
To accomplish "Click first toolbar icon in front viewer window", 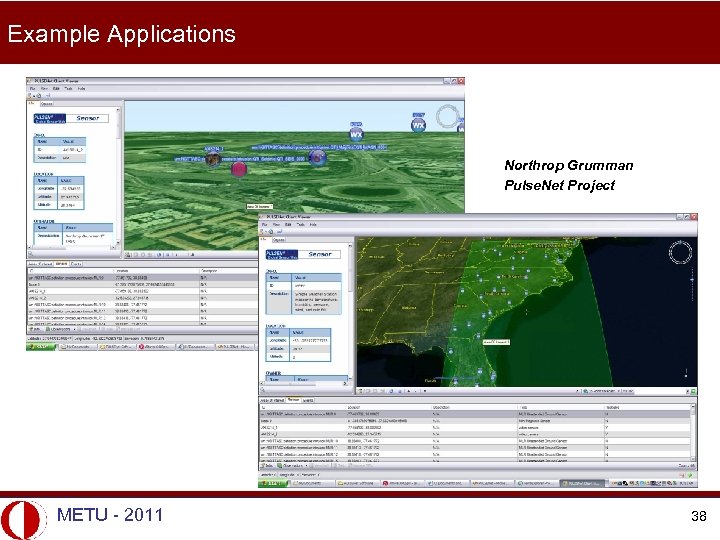I will tap(262, 232).
